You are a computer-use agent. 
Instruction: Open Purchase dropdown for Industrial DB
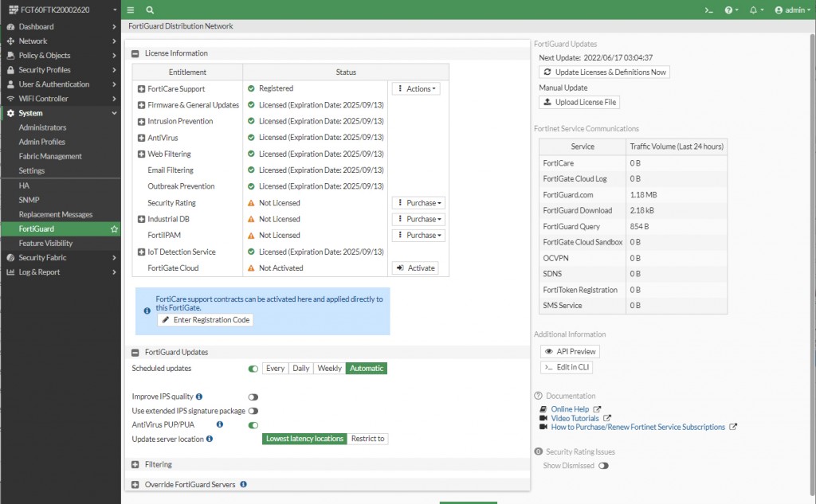coord(418,219)
